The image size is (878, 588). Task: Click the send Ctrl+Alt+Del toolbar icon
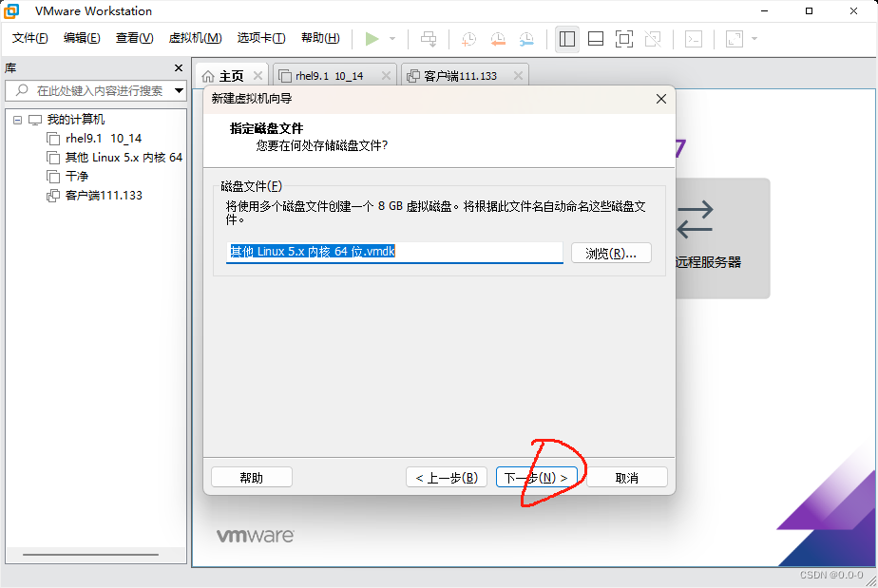tap(429, 39)
